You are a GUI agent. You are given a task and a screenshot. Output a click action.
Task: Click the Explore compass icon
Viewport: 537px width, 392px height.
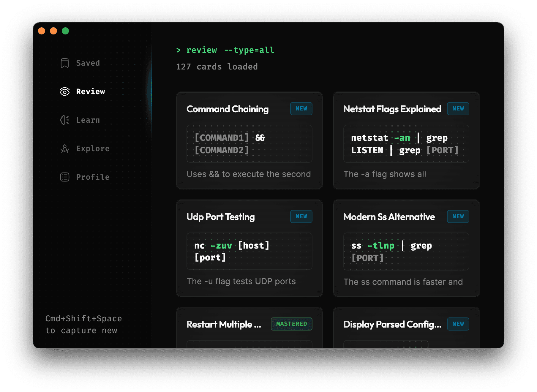(x=65, y=148)
